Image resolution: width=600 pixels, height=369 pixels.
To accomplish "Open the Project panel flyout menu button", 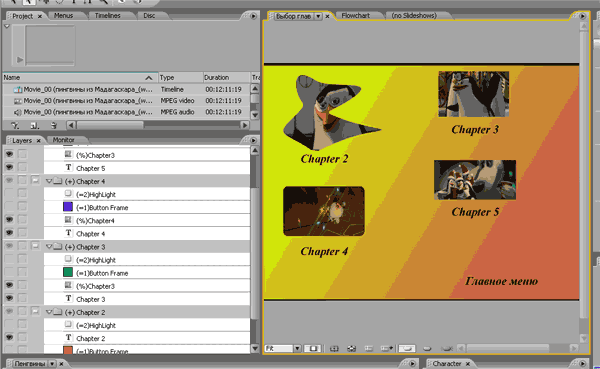I will 253,16.
